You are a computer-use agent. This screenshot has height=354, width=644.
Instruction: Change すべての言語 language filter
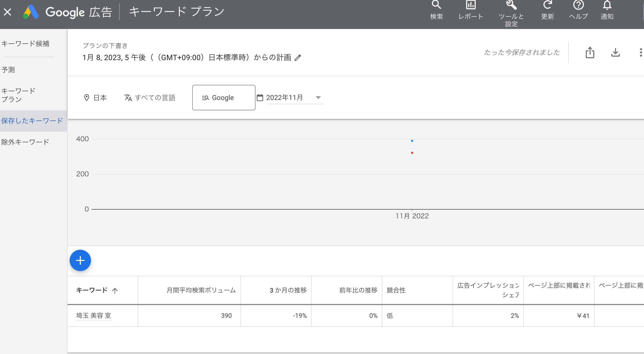[150, 98]
